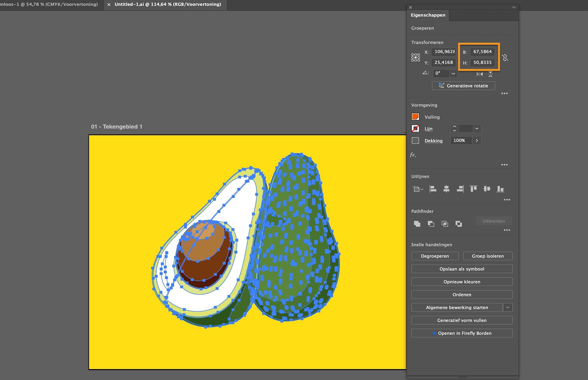This screenshot has width=588, height=380.
Task: Open more options in Pathfinder section
Action: coord(507,230)
